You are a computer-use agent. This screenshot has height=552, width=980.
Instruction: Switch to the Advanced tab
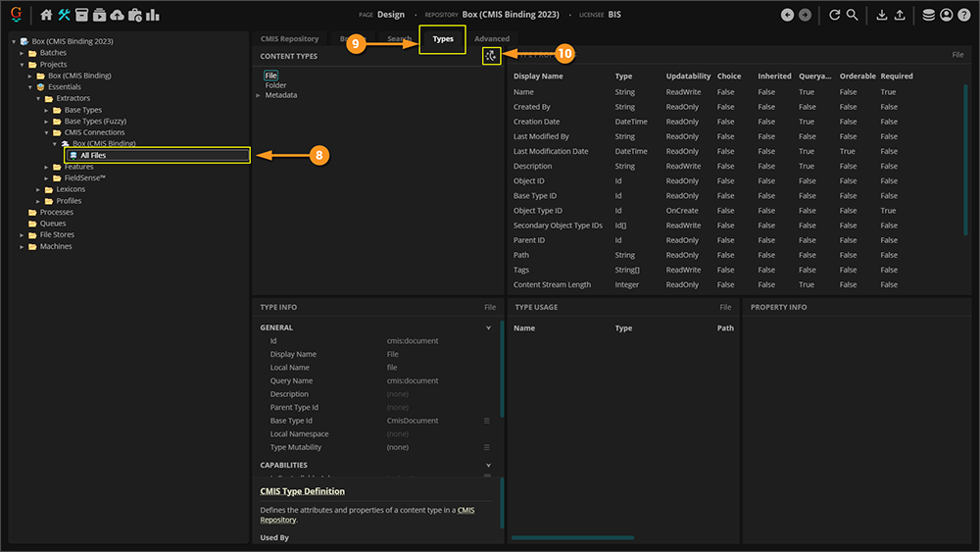[492, 39]
